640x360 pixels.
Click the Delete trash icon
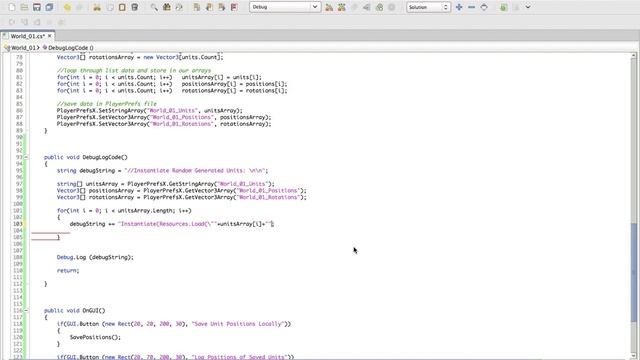point(135,7)
